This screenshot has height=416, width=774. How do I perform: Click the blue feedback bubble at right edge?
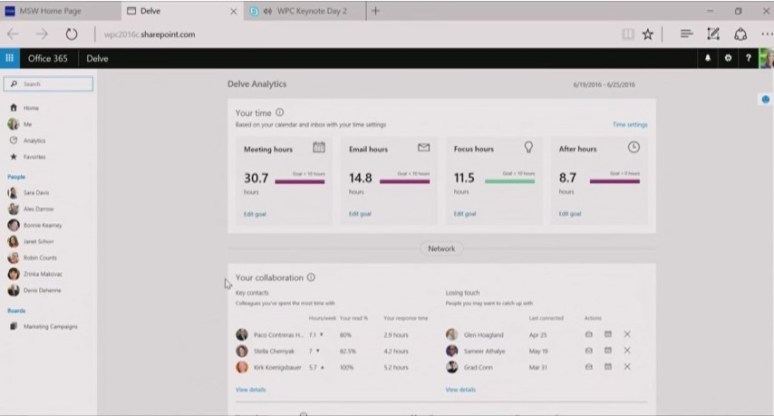766,100
